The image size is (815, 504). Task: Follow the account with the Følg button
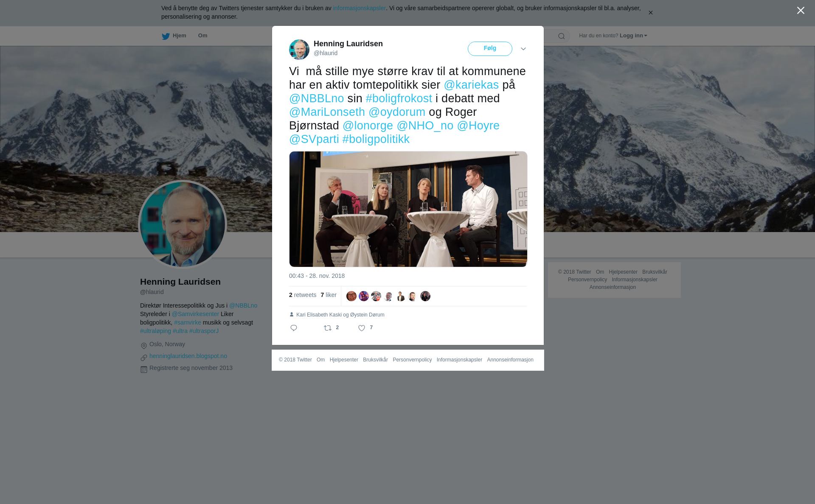(x=490, y=49)
